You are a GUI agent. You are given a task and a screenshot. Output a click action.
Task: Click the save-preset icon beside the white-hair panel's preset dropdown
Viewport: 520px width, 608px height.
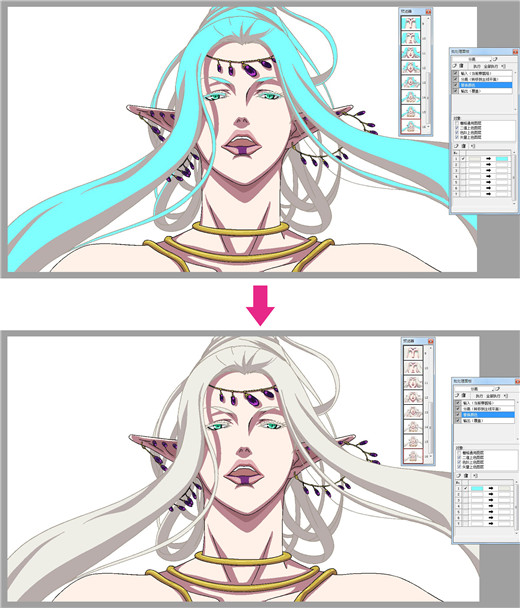pyautogui.click(x=498, y=389)
